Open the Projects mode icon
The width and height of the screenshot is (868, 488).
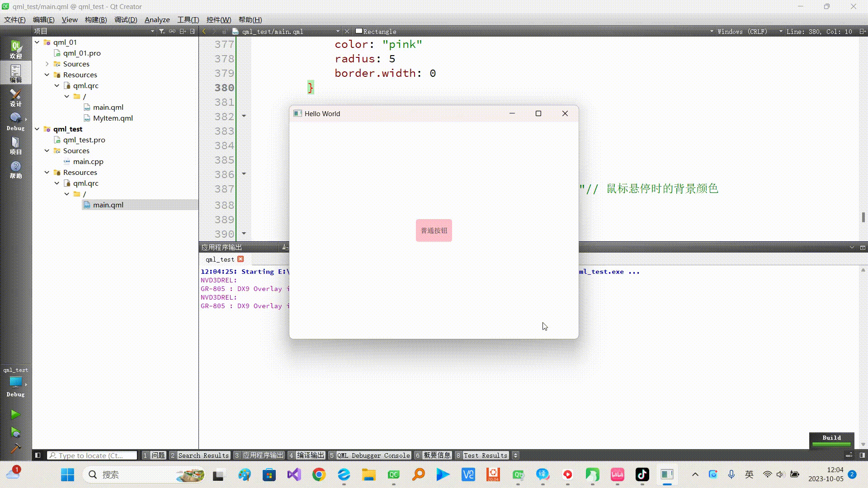(15, 145)
